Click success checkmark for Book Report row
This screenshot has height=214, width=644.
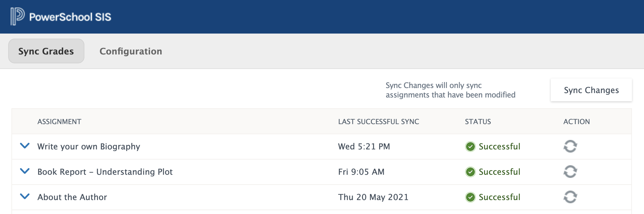470,172
